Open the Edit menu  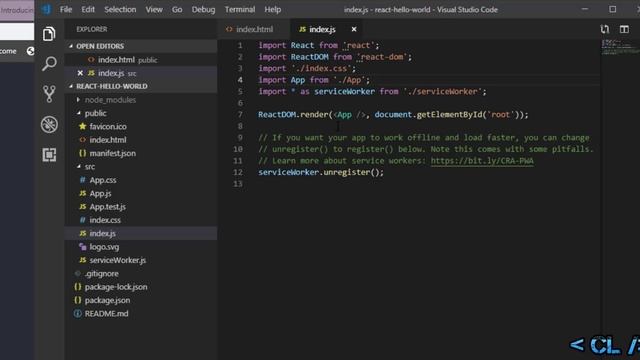click(88, 9)
